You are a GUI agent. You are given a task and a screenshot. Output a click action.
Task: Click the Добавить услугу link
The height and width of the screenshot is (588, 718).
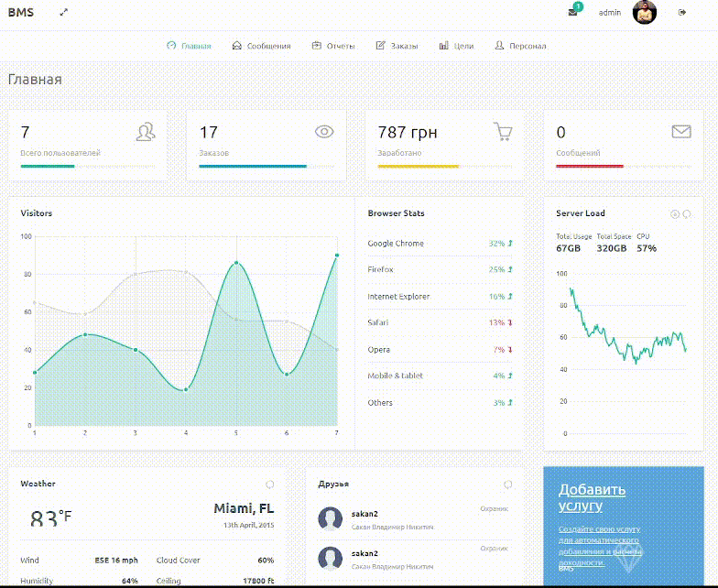point(592,497)
